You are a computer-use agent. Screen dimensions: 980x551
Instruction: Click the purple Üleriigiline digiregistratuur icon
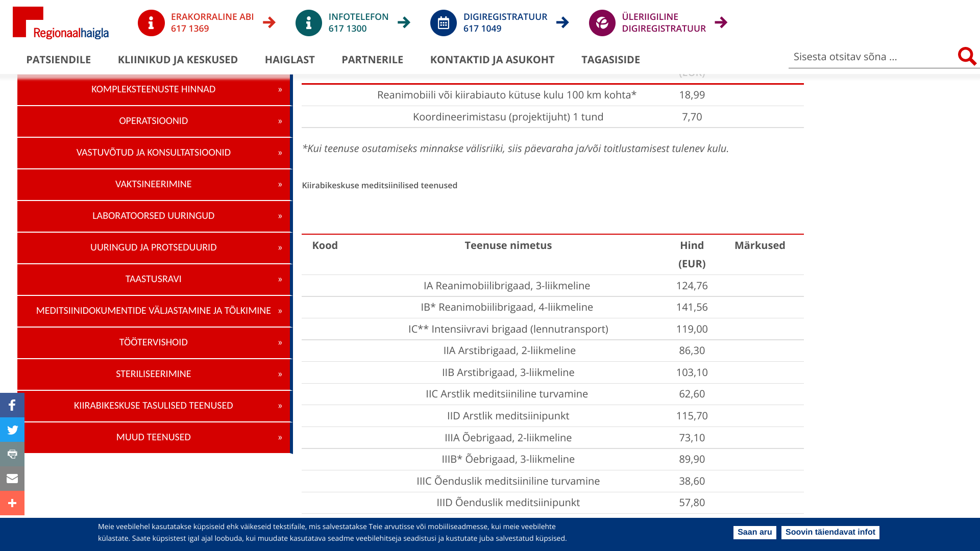pos(602,23)
